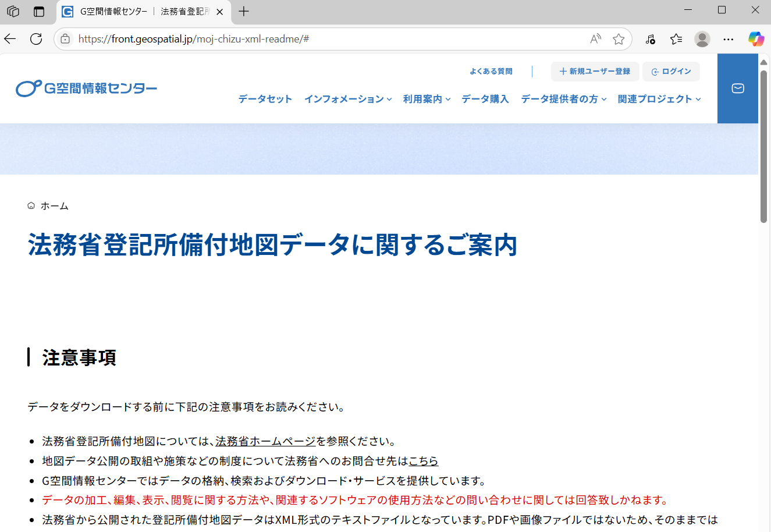
Task: Click the blue mail contact icon
Action: [738, 88]
